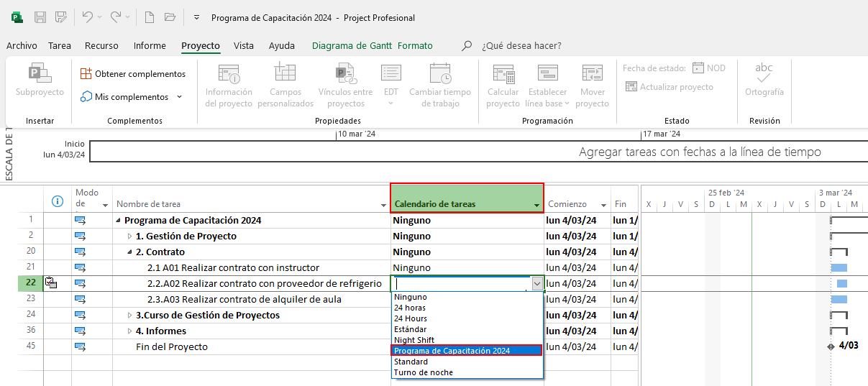
Task: Choose Turno de noche from calendar list
Action: coord(423,372)
